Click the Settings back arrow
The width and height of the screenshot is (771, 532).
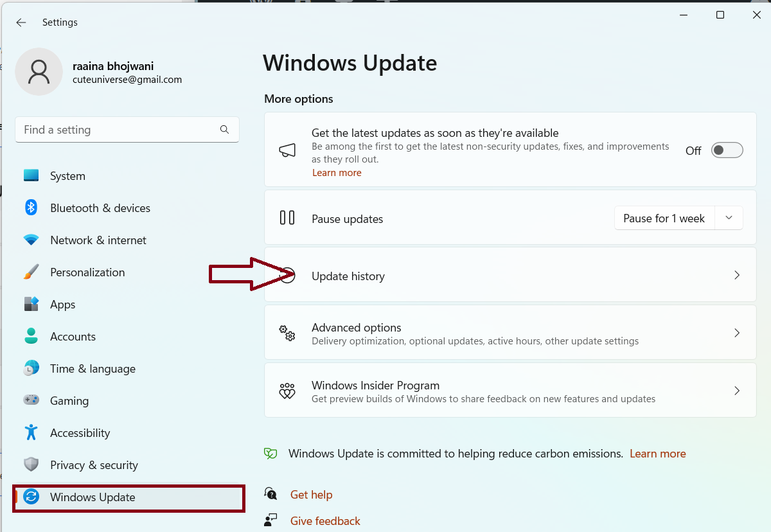(x=21, y=22)
